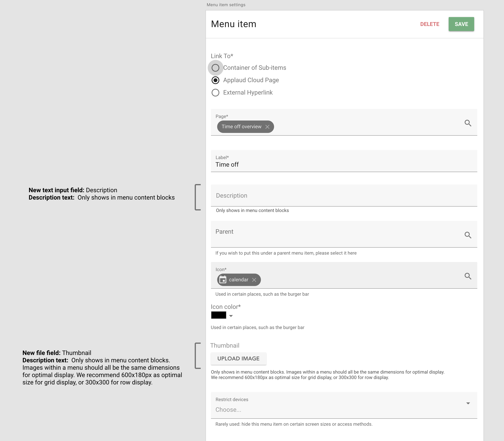Click the search icon in Icon field
504x441 pixels.
coord(468,276)
